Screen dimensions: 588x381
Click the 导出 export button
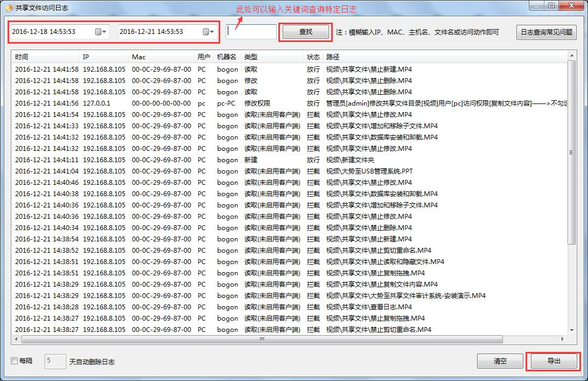point(554,361)
